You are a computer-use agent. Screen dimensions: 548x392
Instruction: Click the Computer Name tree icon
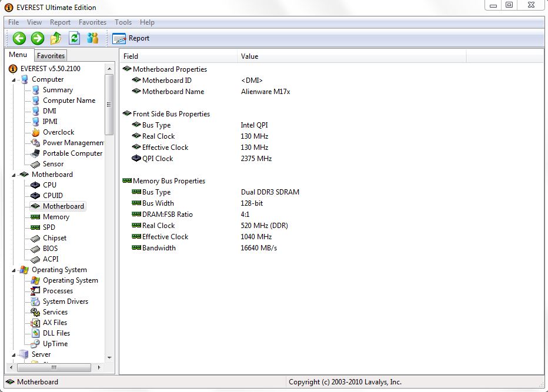pos(36,100)
